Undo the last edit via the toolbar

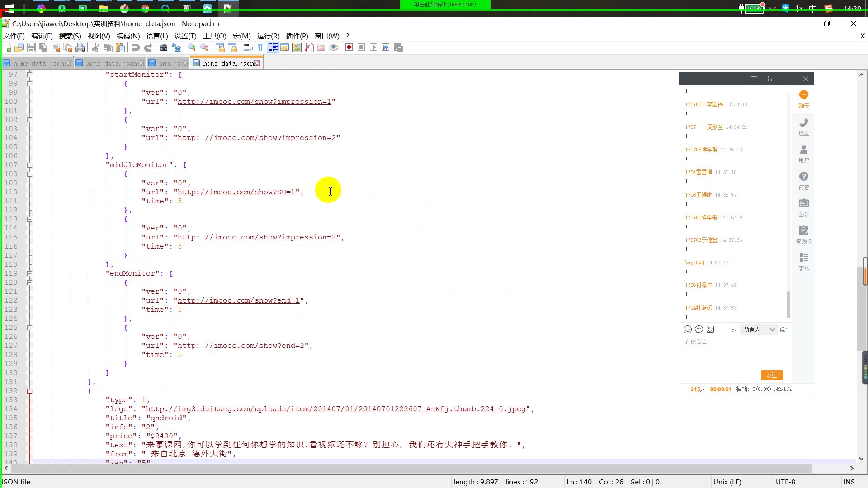(136, 47)
